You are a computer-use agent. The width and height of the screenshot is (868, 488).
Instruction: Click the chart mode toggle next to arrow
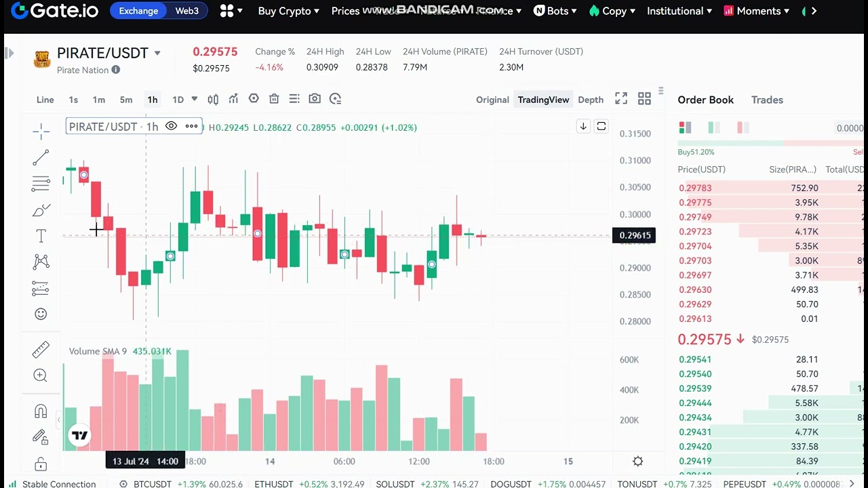click(x=601, y=126)
